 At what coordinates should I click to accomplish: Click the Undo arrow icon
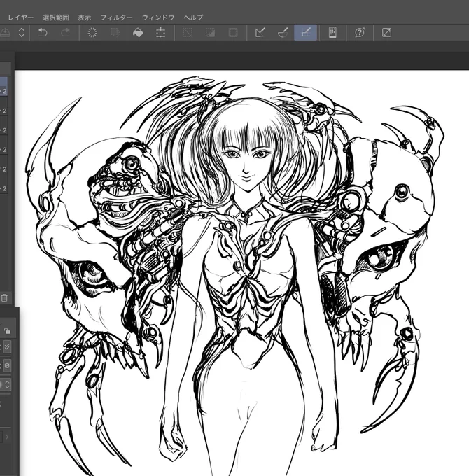tap(43, 32)
